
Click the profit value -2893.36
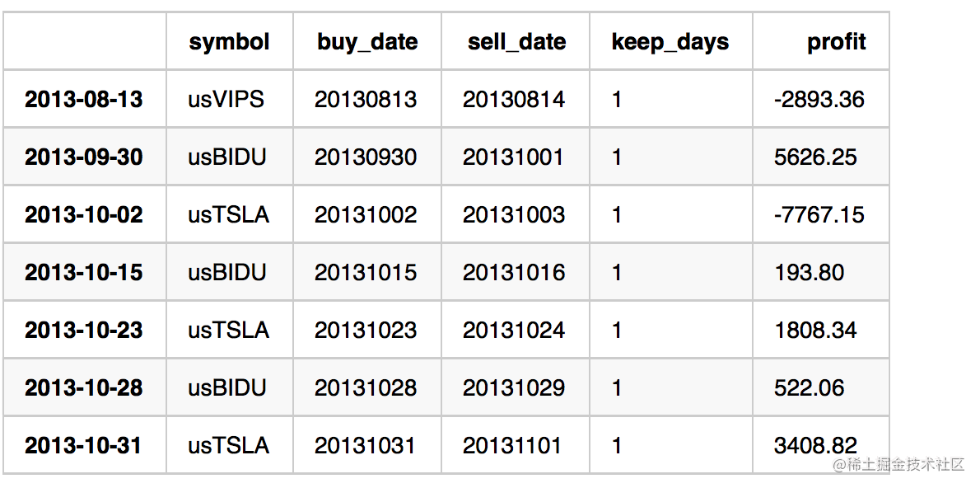point(819,100)
